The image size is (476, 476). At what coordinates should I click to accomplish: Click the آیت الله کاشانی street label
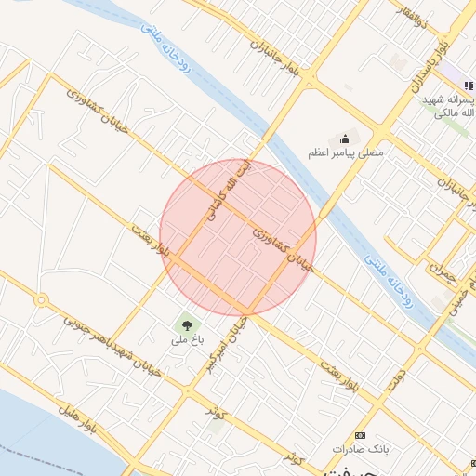230,191
